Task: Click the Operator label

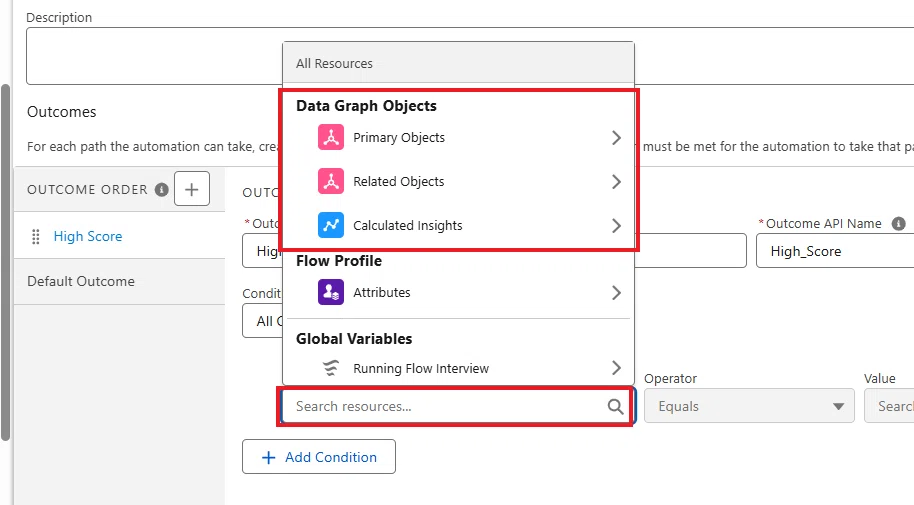Action: pyautogui.click(x=670, y=378)
